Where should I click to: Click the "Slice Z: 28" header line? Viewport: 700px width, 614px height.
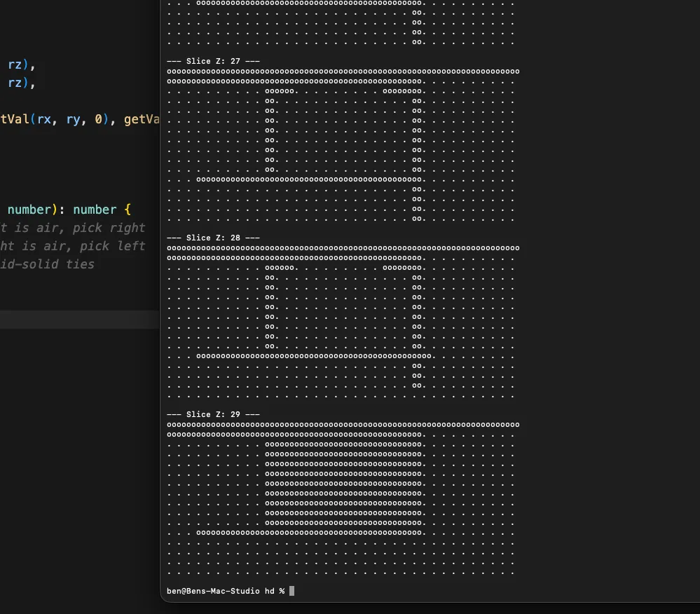point(213,238)
